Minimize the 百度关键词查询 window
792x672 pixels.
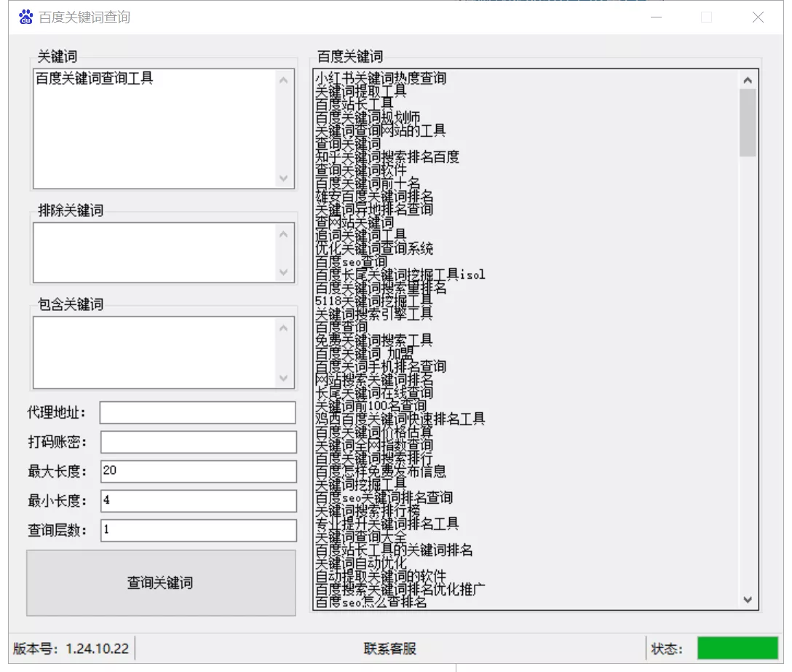[x=656, y=17]
